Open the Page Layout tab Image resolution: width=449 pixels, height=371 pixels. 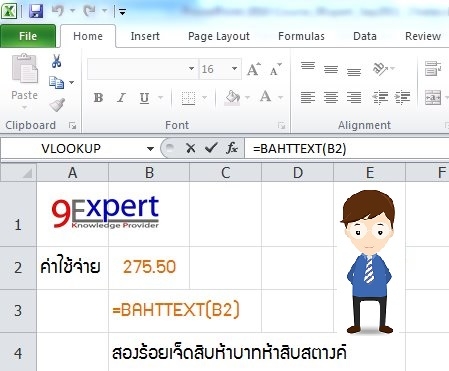(x=219, y=36)
